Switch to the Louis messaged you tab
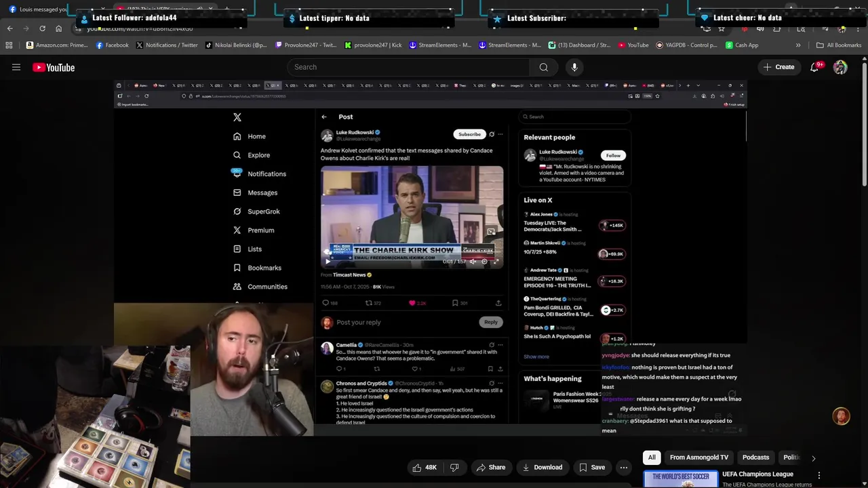Screen dimensions: 868x488 pyautogui.click(x=39, y=9)
